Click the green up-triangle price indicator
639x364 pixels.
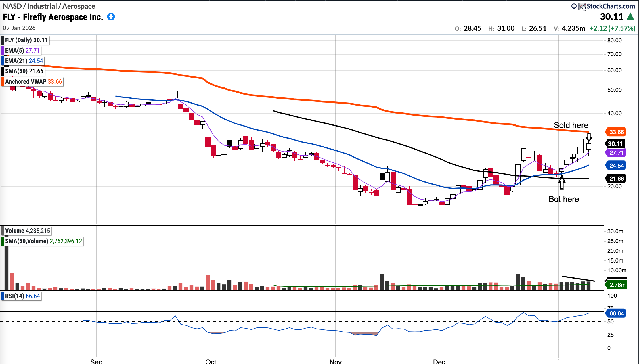point(630,17)
